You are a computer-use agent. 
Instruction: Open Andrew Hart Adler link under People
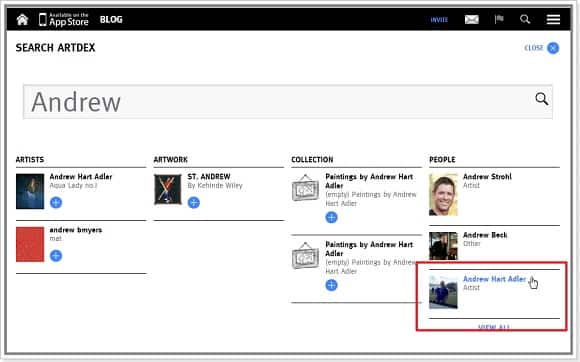click(x=494, y=279)
